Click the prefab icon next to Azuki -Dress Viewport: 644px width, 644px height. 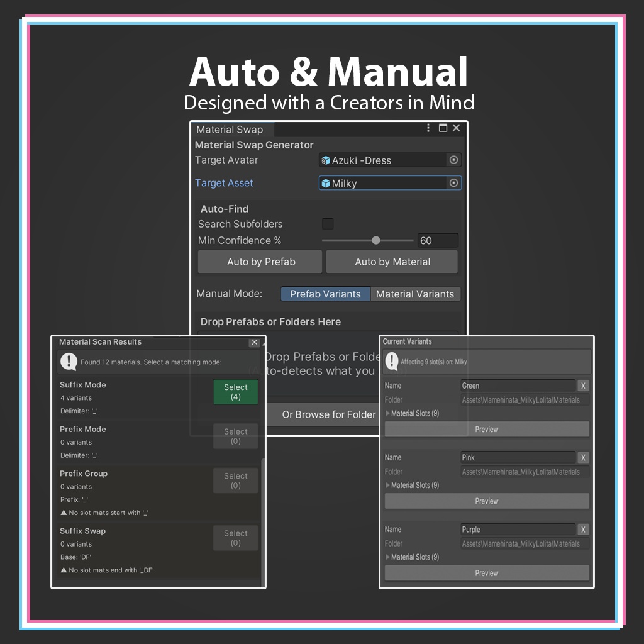326,160
